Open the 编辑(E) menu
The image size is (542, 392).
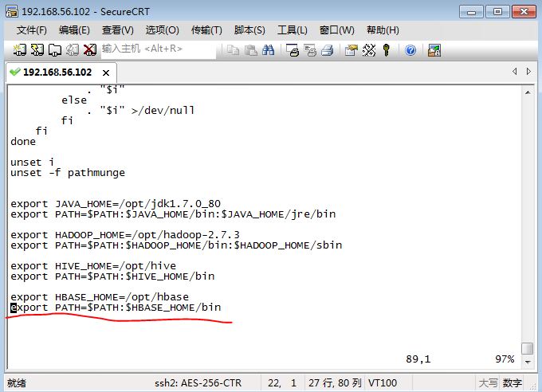[74, 30]
